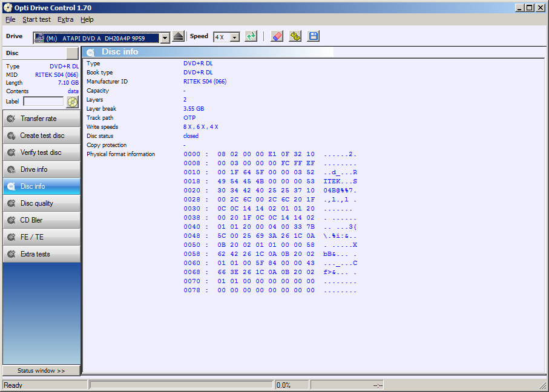549x392 pixels.
Task: Click the Layers value 2
Action: [x=185, y=100]
